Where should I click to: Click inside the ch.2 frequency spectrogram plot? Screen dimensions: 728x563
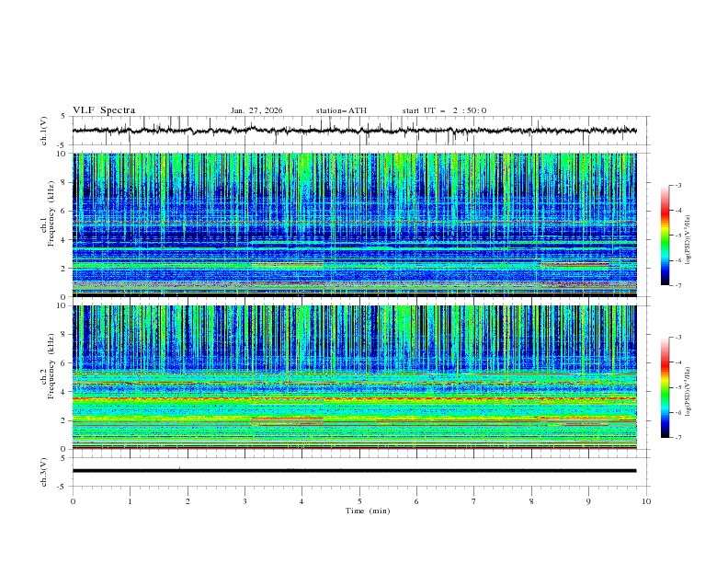(354, 377)
